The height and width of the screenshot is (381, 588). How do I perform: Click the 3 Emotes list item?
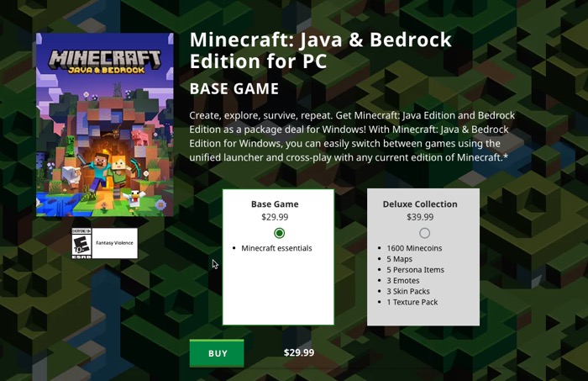click(x=403, y=280)
